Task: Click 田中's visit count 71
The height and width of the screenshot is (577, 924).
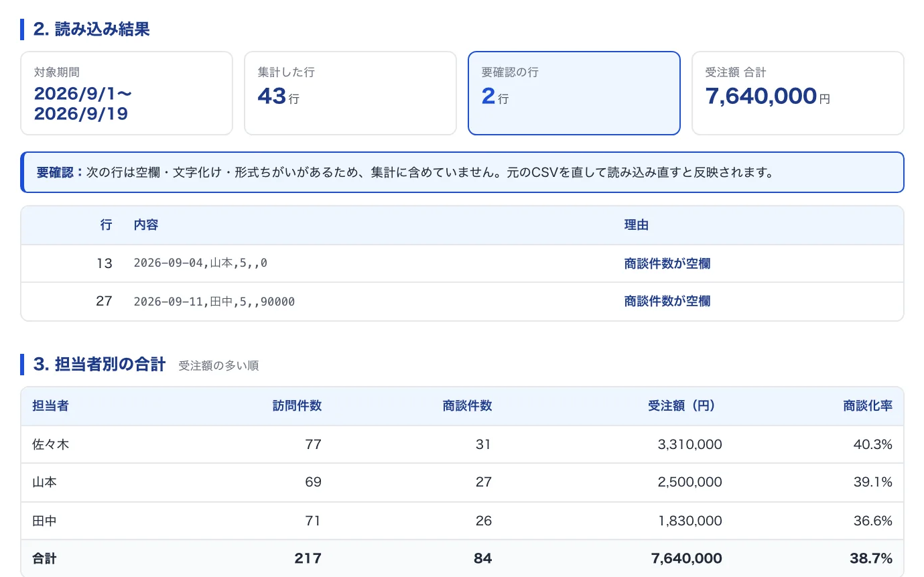Action: tap(313, 521)
